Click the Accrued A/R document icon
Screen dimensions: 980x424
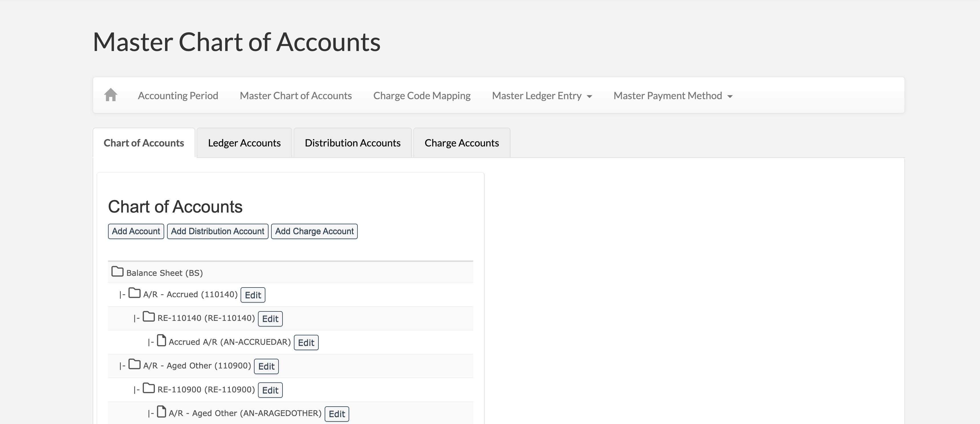[162, 341]
